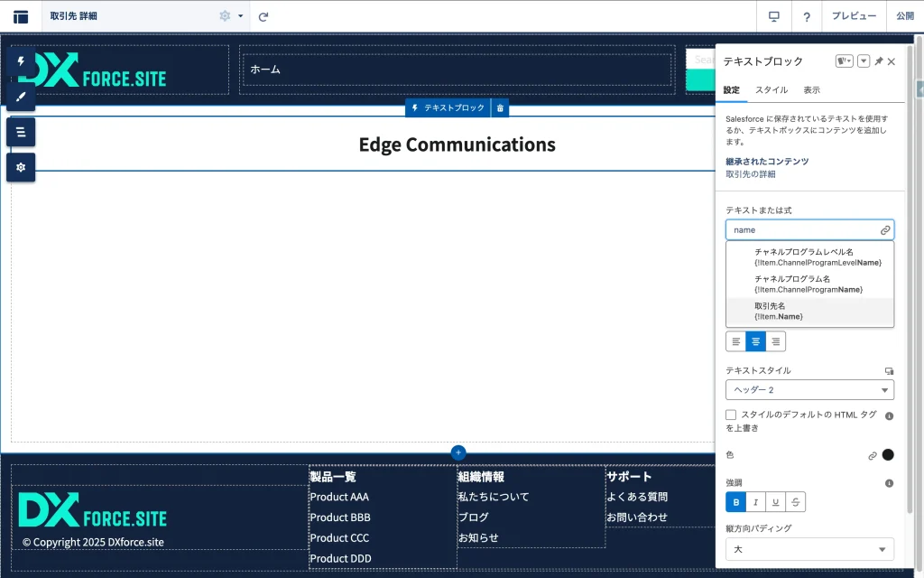
Task: Toggle bold emphasis button
Action: tap(736, 502)
